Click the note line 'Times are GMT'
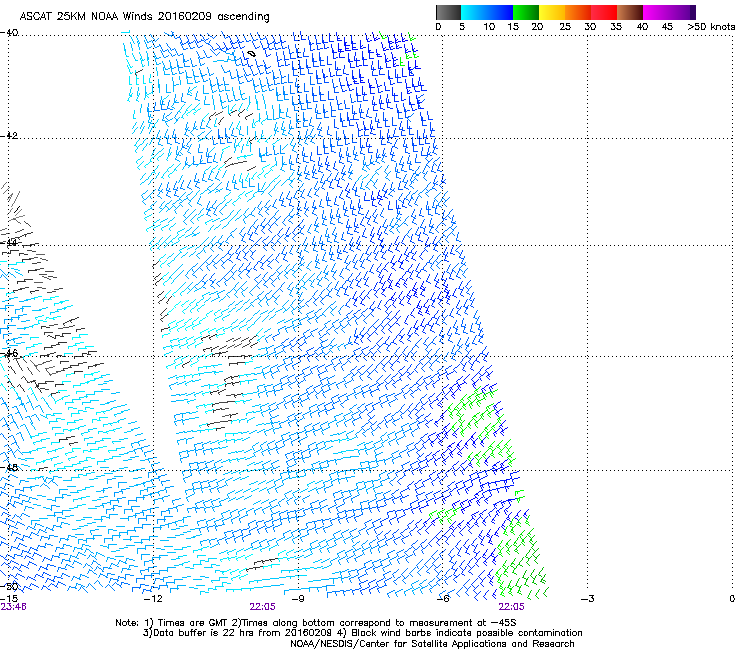Viewport: 740px width, 650px height. point(193,623)
